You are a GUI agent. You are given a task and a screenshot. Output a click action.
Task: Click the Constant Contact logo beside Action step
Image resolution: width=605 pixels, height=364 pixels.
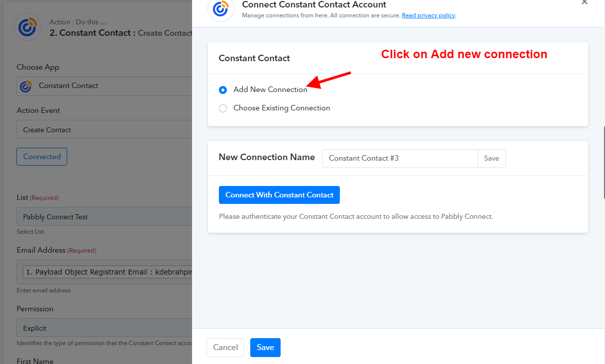[28, 27]
